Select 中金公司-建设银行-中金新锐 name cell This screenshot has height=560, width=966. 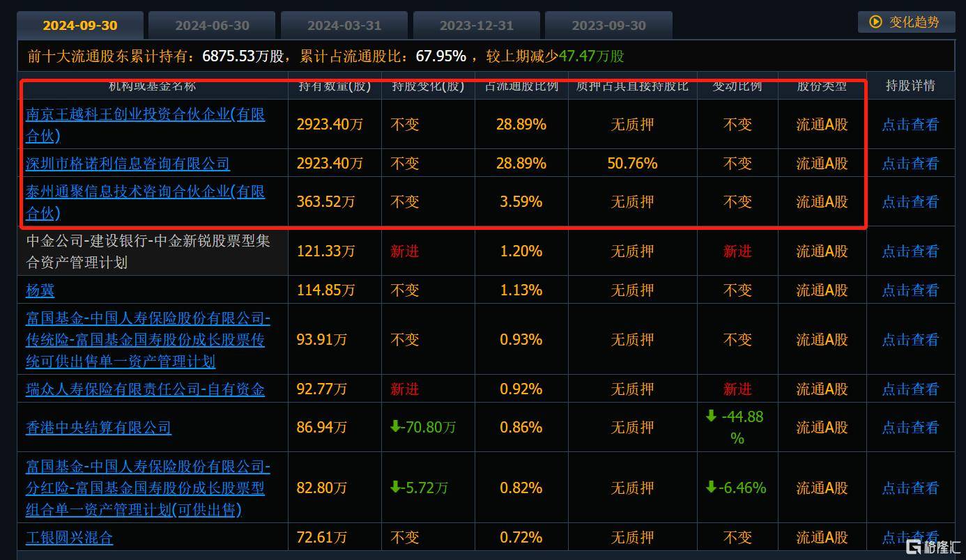tap(153, 251)
